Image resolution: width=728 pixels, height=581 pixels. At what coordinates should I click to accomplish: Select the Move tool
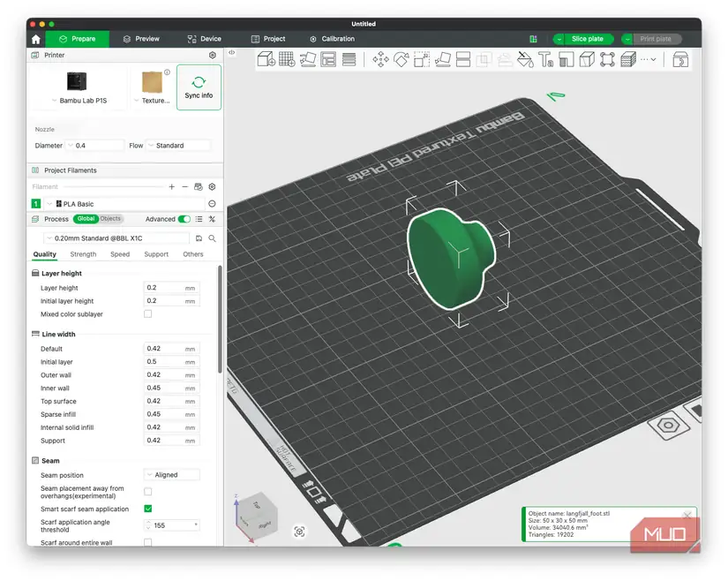click(380, 59)
